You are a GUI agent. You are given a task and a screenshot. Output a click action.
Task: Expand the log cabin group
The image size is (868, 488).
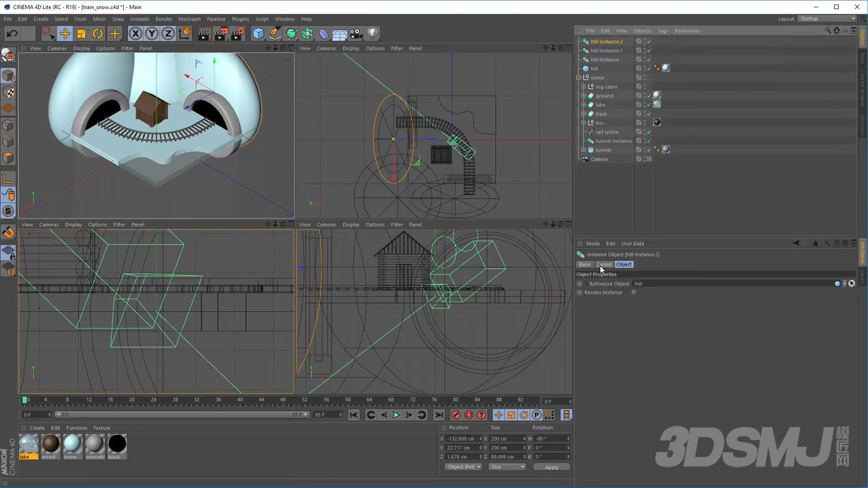583,87
